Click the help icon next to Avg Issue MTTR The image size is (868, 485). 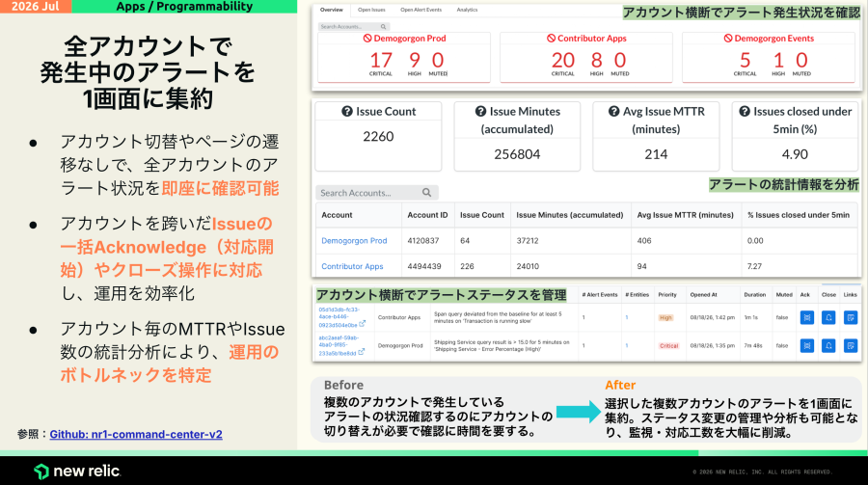614,111
